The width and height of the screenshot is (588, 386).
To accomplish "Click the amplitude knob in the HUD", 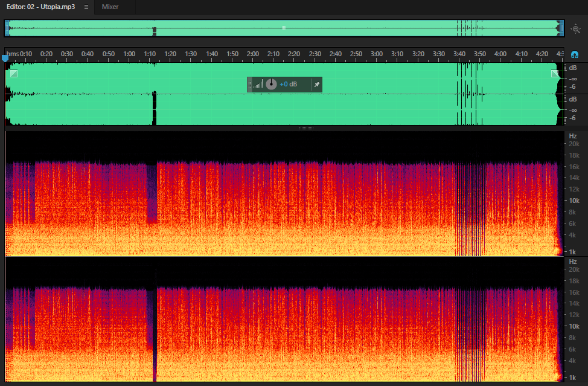I will click(x=271, y=84).
